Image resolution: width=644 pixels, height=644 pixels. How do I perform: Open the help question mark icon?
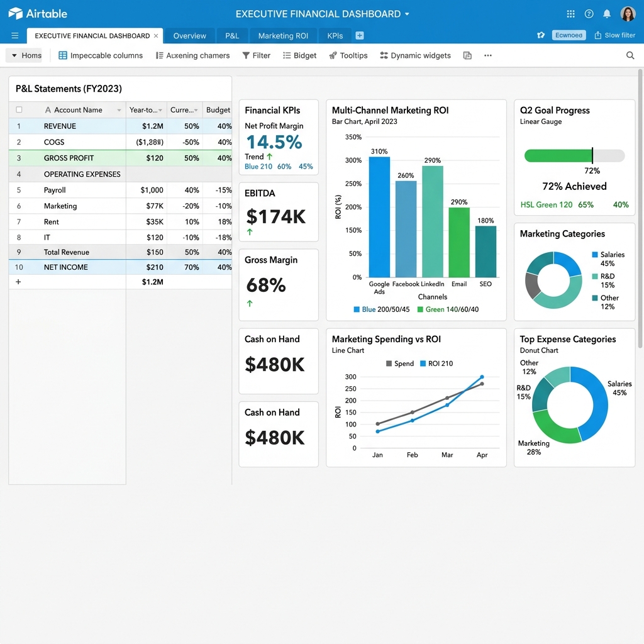pos(589,14)
